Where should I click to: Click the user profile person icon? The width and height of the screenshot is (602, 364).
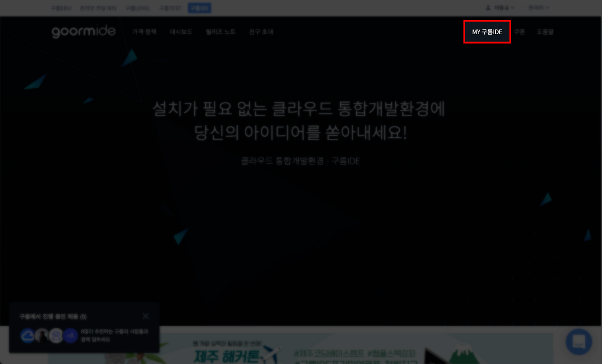pos(488,7)
